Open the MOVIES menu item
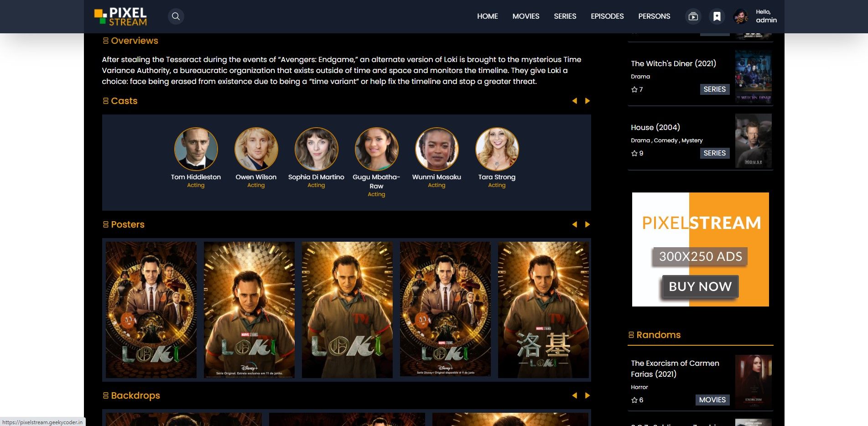The width and height of the screenshot is (868, 426). coord(526,16)
